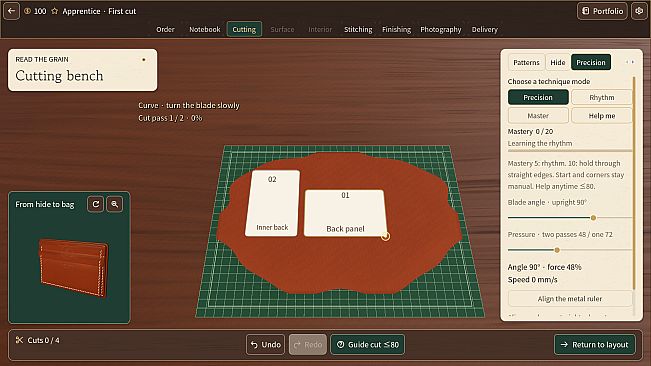Click the back arrow icon

[x=12, y=11]
